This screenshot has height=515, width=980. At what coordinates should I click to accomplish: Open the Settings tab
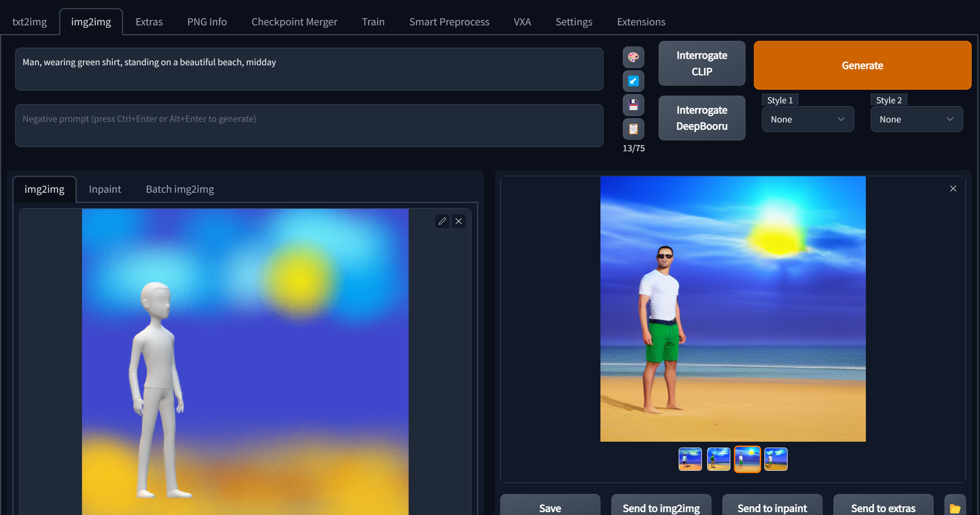[574, 22]
